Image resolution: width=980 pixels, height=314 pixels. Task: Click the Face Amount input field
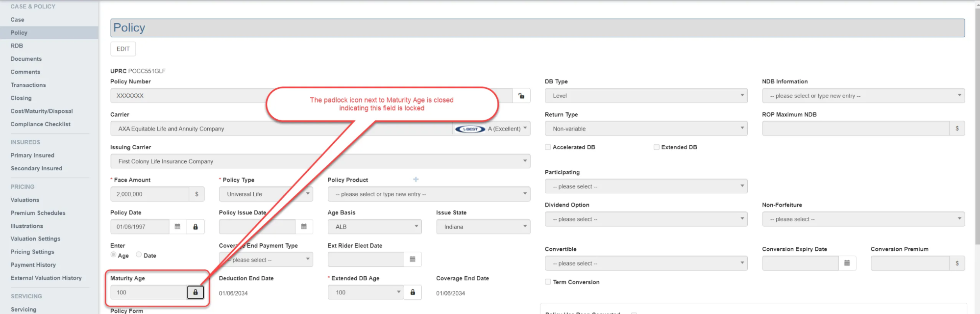[149, 194]
